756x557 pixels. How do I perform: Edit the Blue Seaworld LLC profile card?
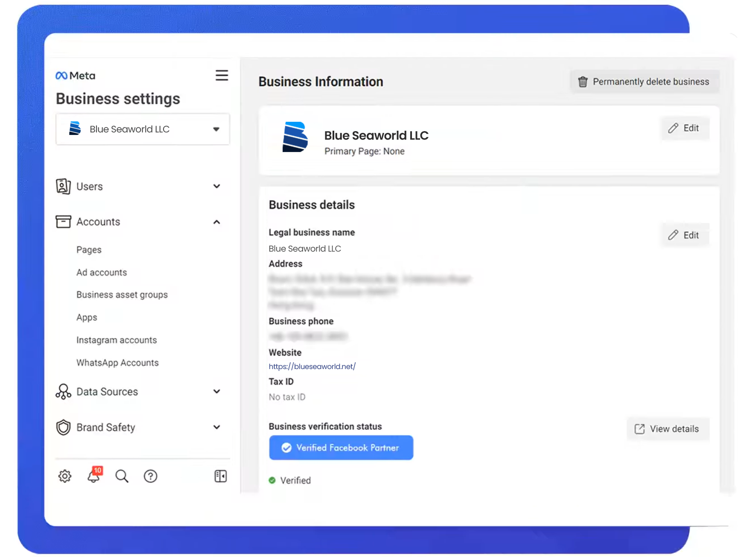click(685, 128)
